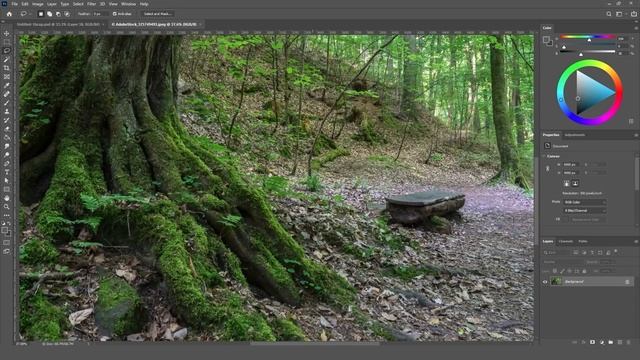The width and height of the screenshot is (640, 360).
Task: Select the Horizontal Type tool
Action: tap(7, 172)
